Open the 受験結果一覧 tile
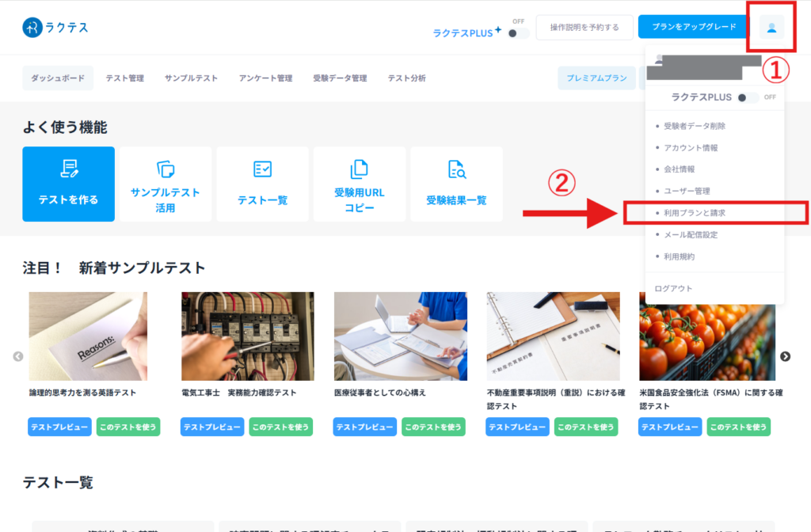 [456, 184]
